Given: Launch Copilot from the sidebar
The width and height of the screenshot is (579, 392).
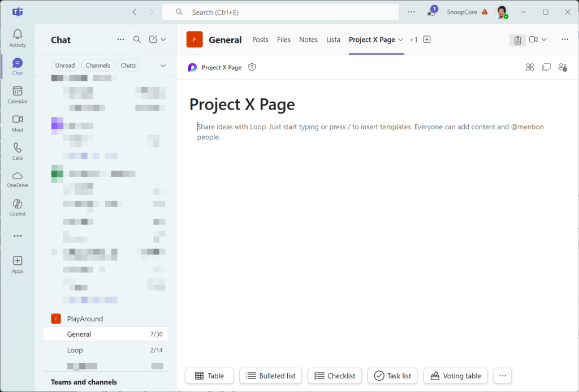Looking at the screenshot, I should click(18, 207).
